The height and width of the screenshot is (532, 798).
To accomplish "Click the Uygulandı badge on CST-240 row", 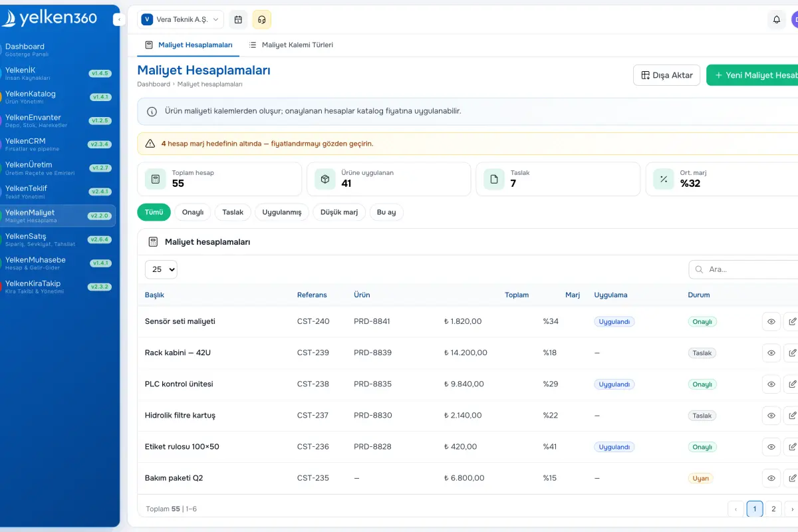I will point(614,321).
